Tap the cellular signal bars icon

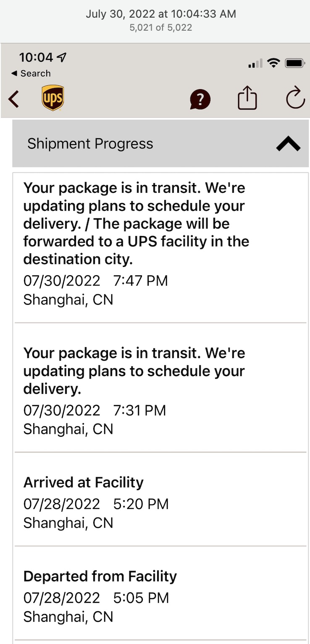tap(255, 63)
